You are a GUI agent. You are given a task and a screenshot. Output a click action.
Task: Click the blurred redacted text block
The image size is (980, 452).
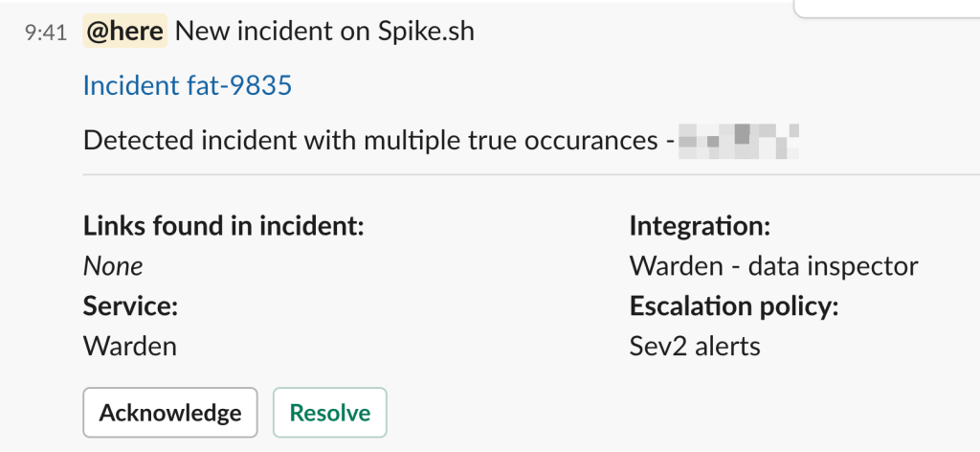click(x=739, y=141)
